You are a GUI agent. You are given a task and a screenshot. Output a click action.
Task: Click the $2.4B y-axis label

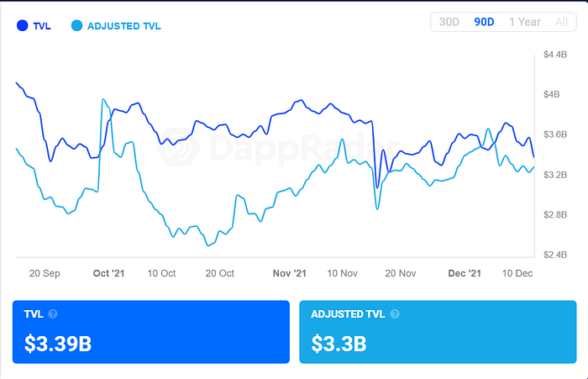click(x=556, y=255)
